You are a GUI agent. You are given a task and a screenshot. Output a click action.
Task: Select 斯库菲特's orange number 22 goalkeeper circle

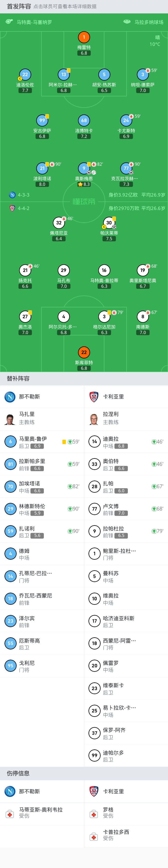(x=84, y=352)
